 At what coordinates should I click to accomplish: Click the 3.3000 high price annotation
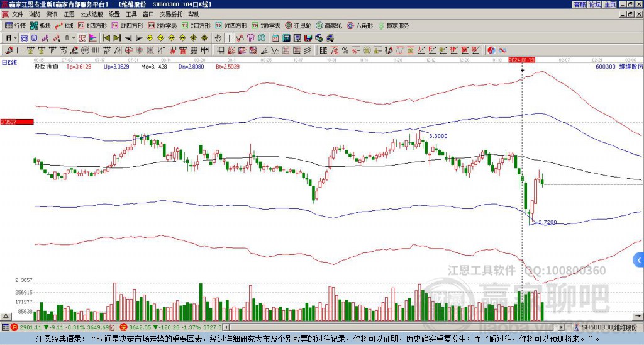point(438,136)
